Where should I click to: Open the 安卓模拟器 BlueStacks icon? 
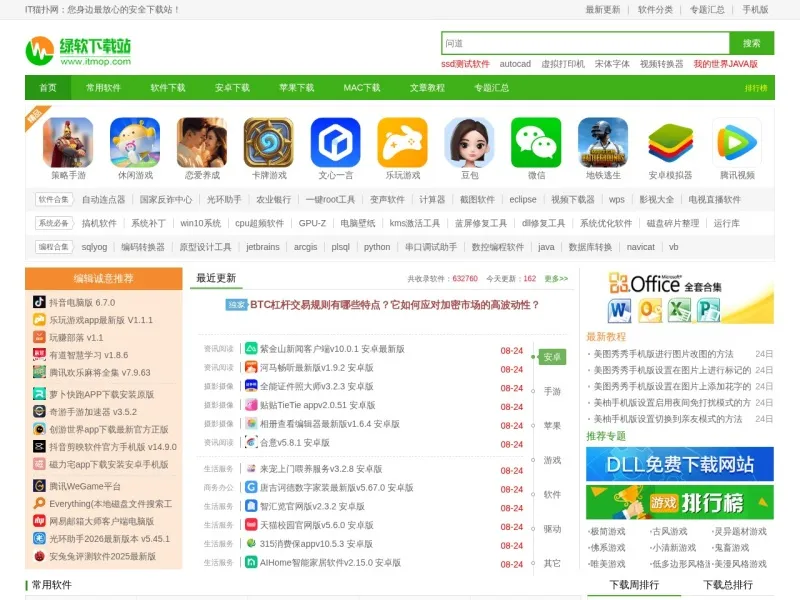coord(670,142)
